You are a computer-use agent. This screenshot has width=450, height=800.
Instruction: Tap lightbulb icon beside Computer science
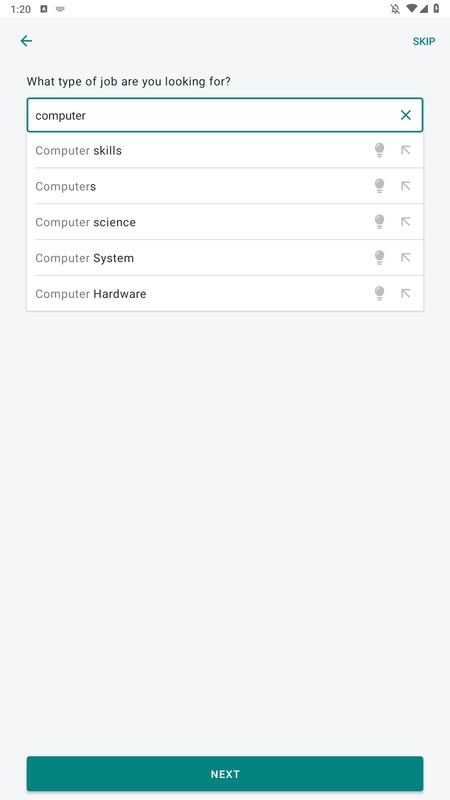coord(379,221)
